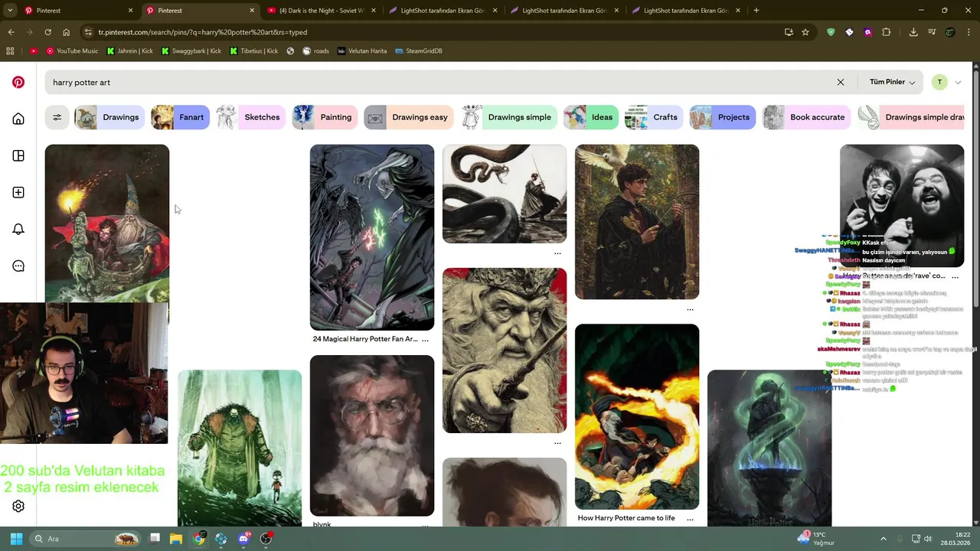More options under the crowned wizard sketch pin
This screenshot has height=551, width=980.
click(x=557, y=442)
